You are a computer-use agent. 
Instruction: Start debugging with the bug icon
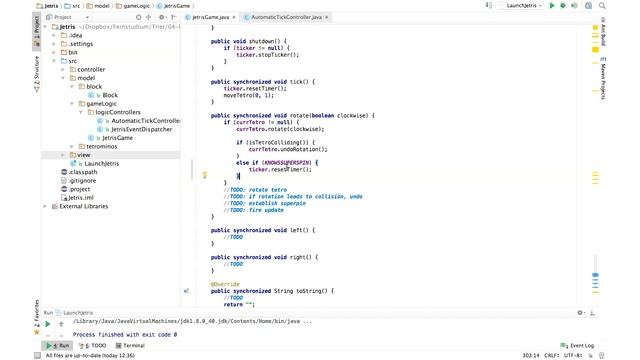(x=563, y=6)
